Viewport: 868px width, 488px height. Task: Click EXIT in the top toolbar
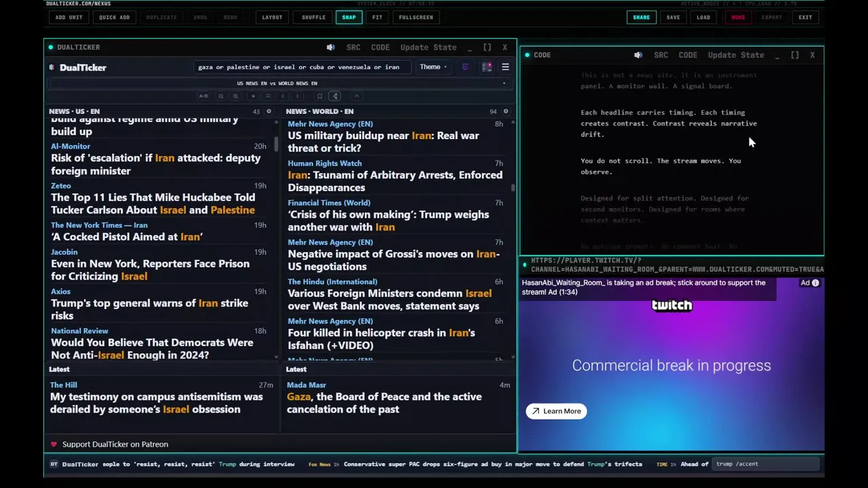[x=805, y=18]
